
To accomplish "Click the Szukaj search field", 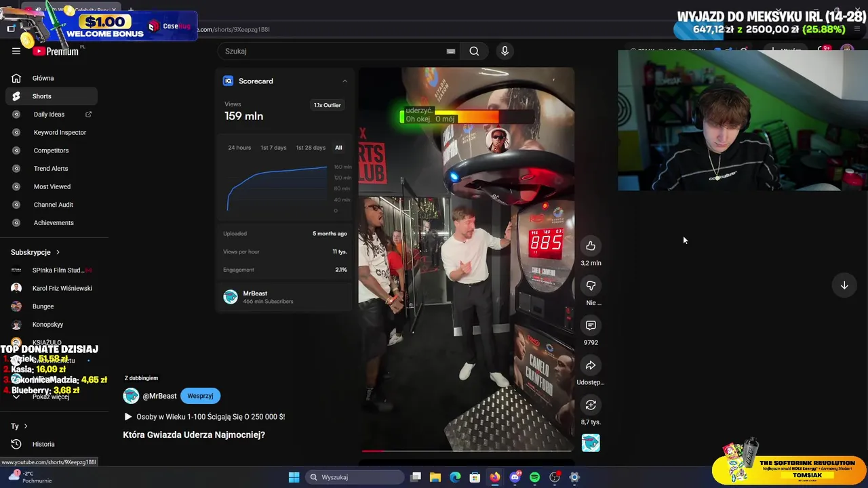I will point(332,51).
